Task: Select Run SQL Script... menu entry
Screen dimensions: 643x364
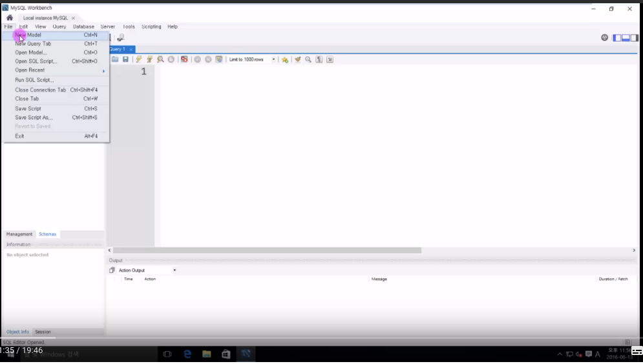Action: point(56,80)
